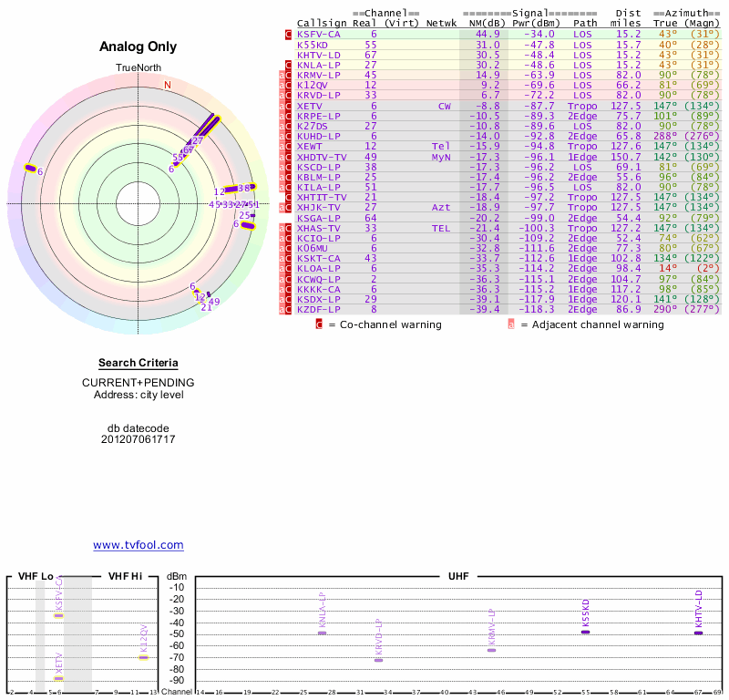The image size is (729, 700).
Task: Select the KCWQ-LP callsign
Action: pos(318,279)
